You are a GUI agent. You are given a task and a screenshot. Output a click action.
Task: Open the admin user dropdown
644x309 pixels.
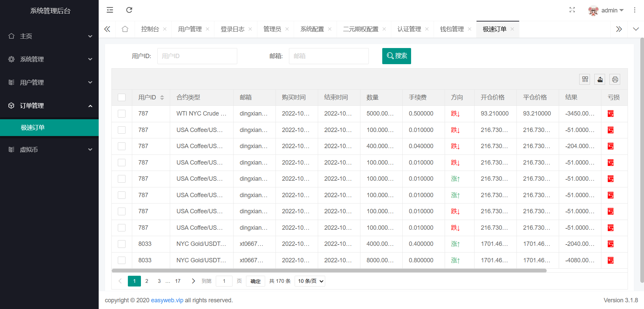click(607, 10)
